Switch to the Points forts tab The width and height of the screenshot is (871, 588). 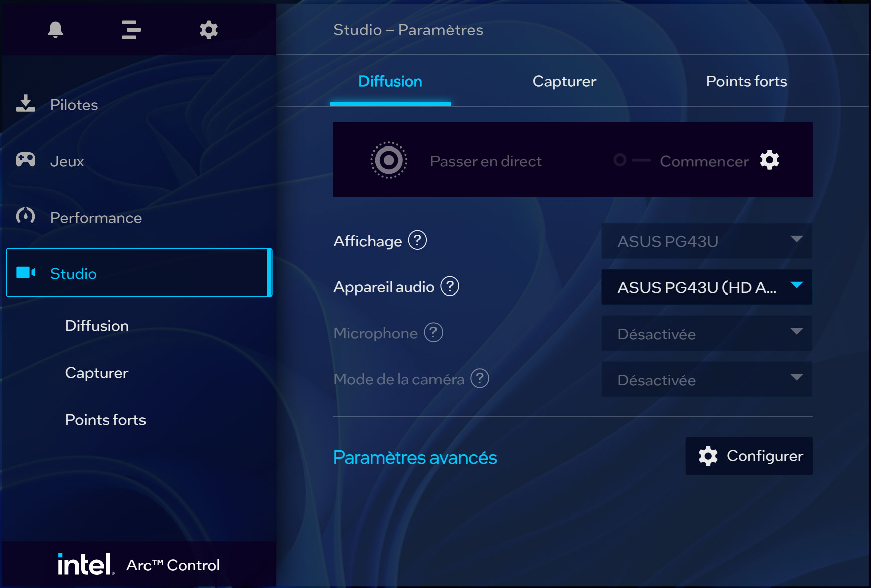[x=746, y=81]
